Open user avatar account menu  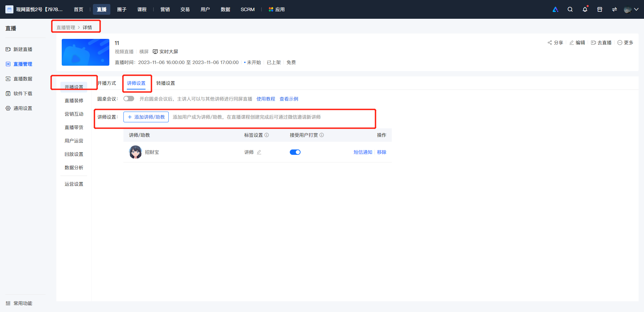[x=631, y=9]
